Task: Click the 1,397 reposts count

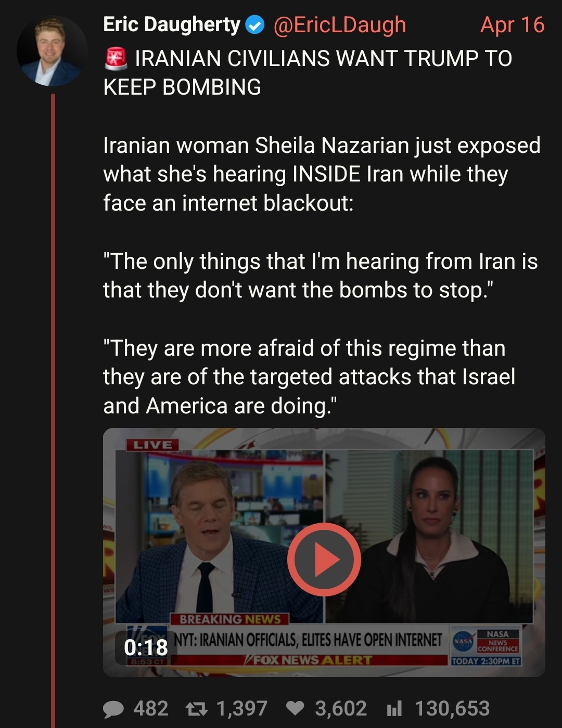Action: [241, 709]
